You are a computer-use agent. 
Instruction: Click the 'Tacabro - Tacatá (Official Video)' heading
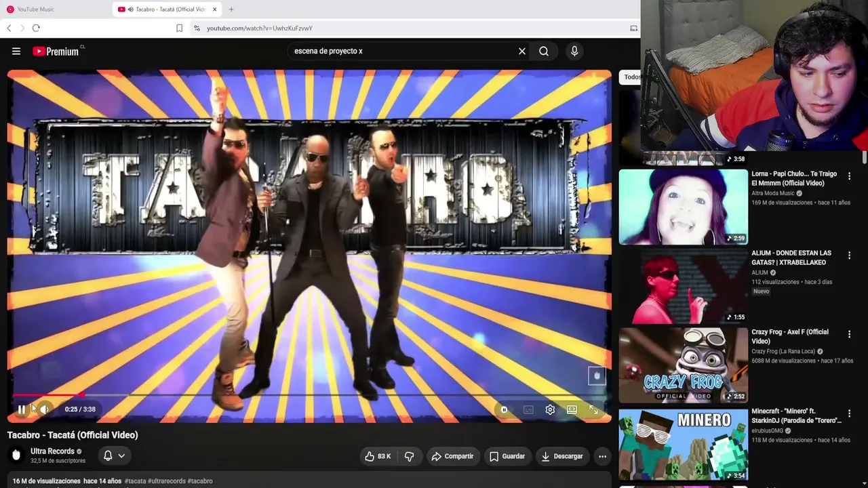pos(73,435)
